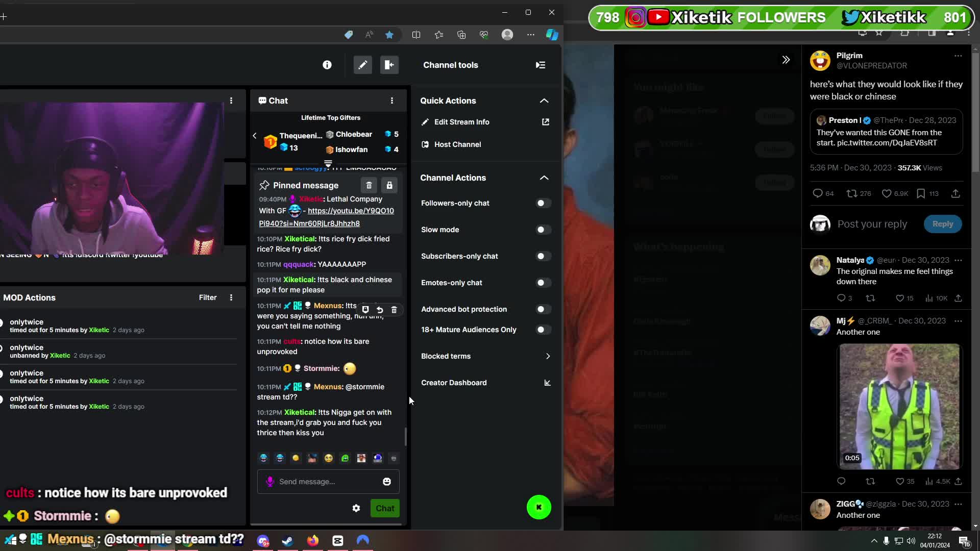
Task: Open Creator Dashboard via the analytics icon
Action: (547, 383)
